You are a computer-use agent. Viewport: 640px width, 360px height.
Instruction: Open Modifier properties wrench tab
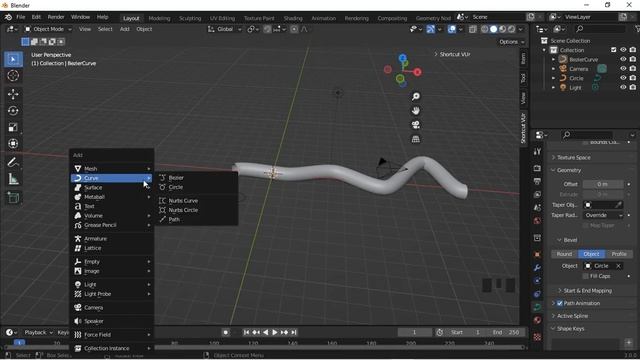click(x=537, y=268)
